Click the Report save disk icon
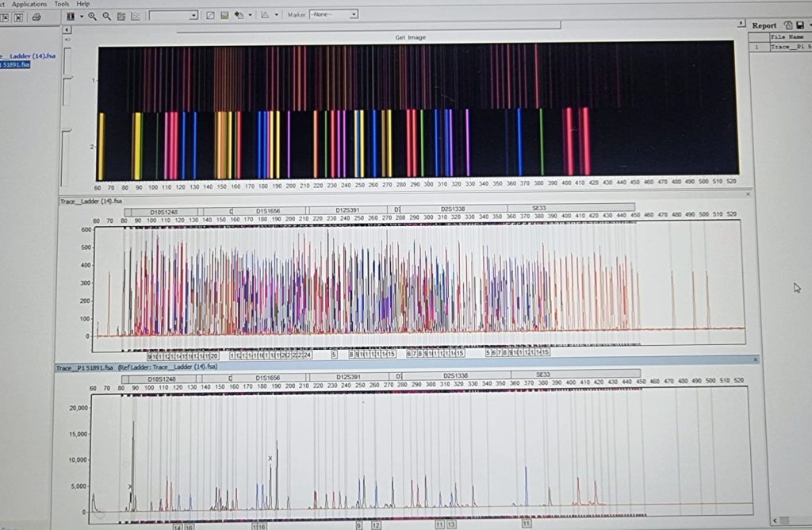 pos(800,25)
